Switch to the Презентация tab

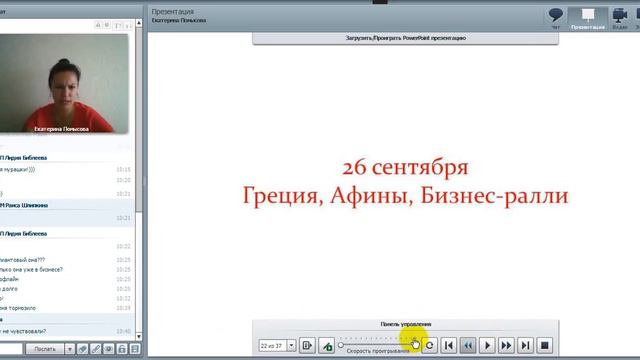click(x=588, y=19)
